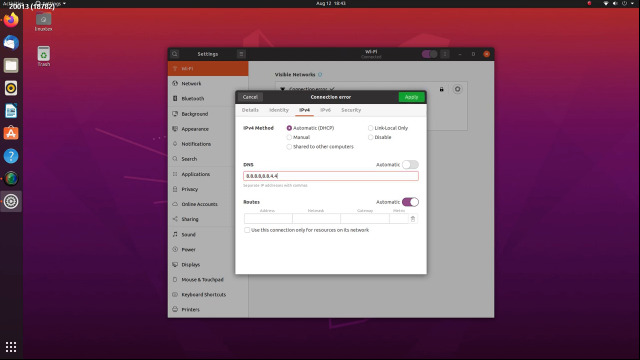Select Disable IPv4 method
Image resolution: width=640 pixels, height=360 pixels.
tap(380, 138)
